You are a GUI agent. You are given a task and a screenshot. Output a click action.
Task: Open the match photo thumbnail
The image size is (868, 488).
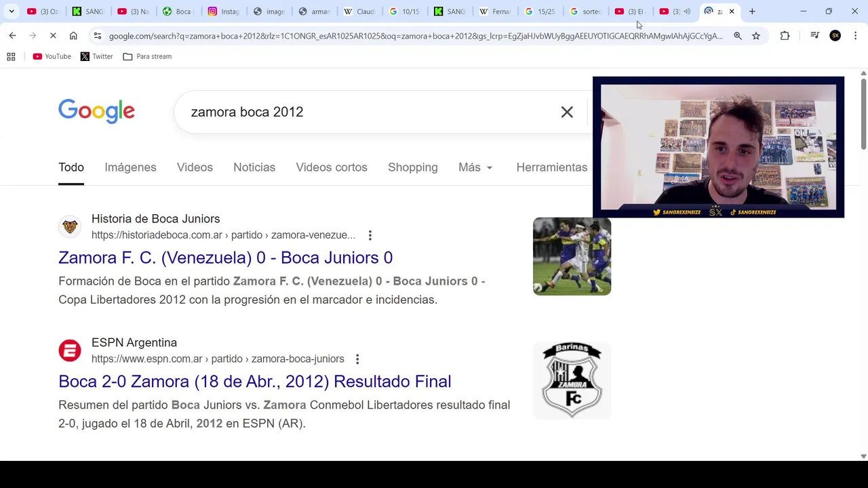pos(572,256)
